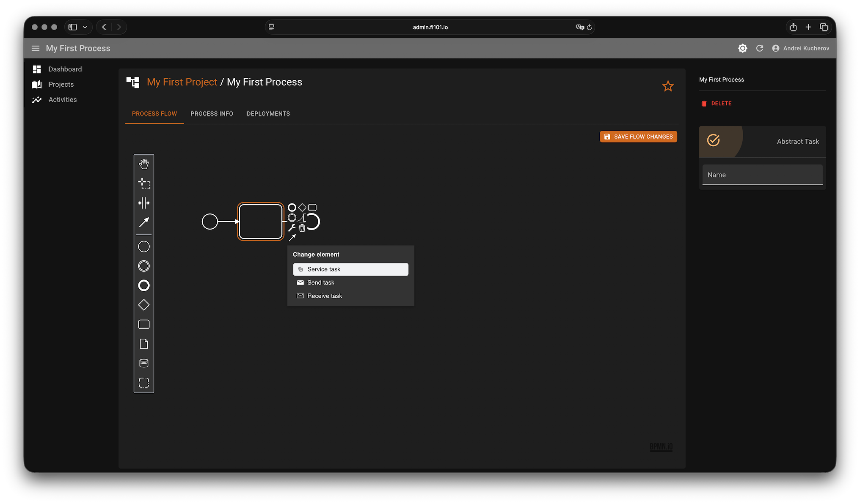The image size is (860, 504).
Task: Open the hamburger navigation menu
Action: [36, 48]
